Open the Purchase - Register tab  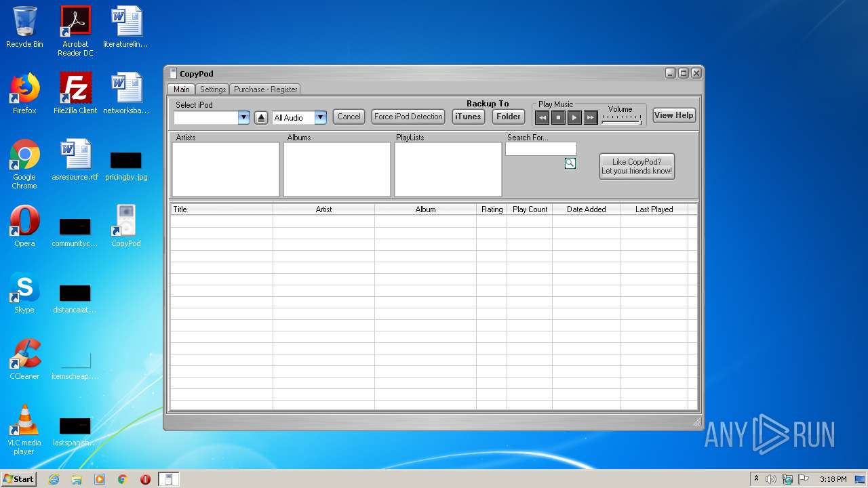[x=266, y=89]
